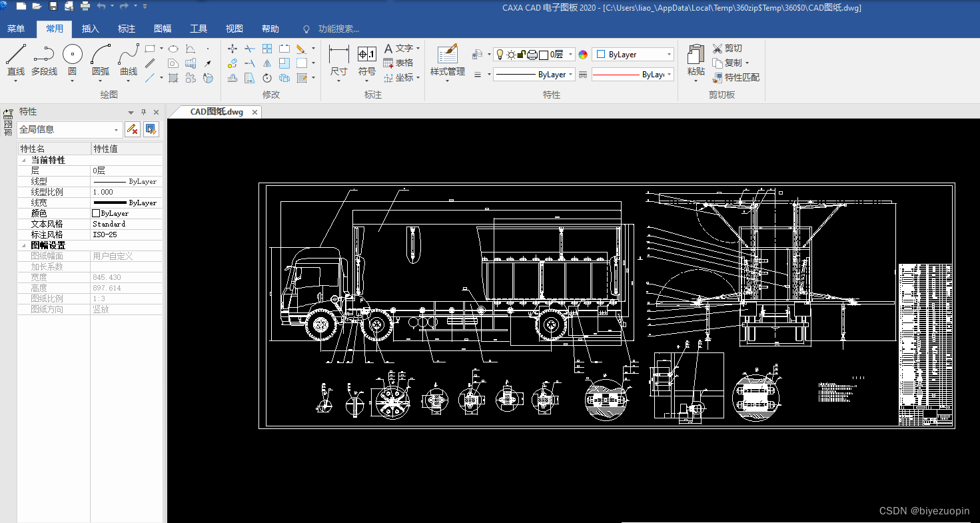
Task: Open the 0层 layer dropdown
Action: [571, 55]
